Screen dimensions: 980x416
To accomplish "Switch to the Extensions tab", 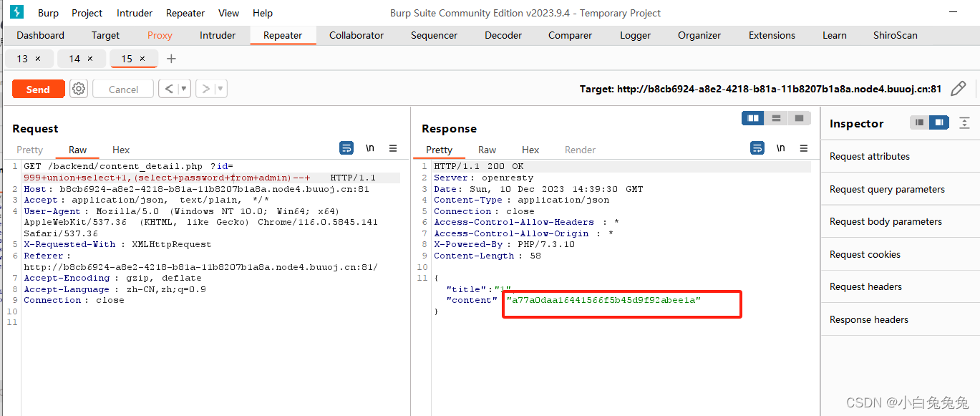I will tap(772, 35).
